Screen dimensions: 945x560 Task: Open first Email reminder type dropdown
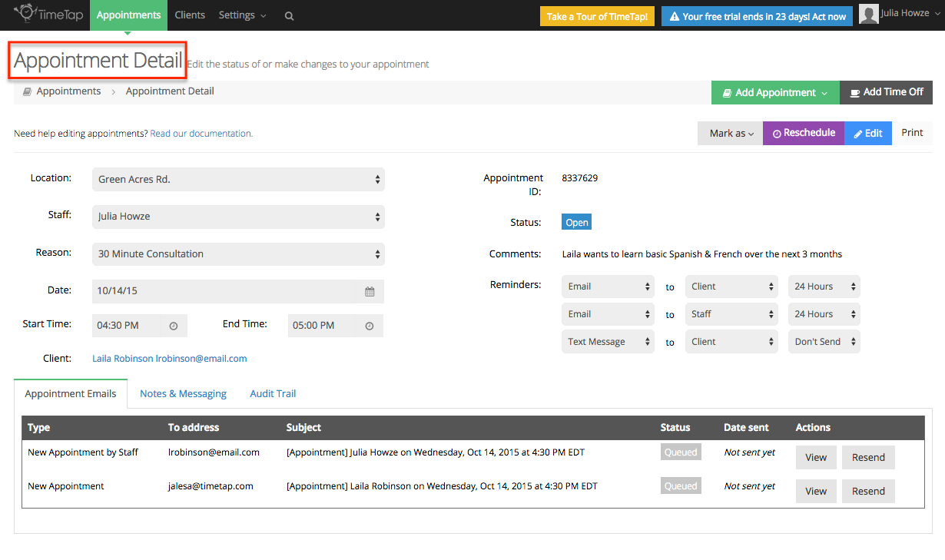(608, 287)
